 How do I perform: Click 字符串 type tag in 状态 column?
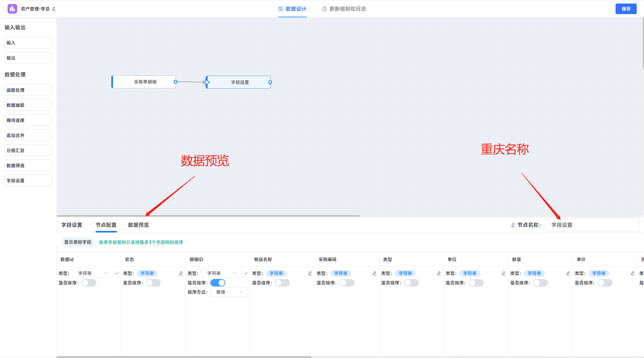147,273
